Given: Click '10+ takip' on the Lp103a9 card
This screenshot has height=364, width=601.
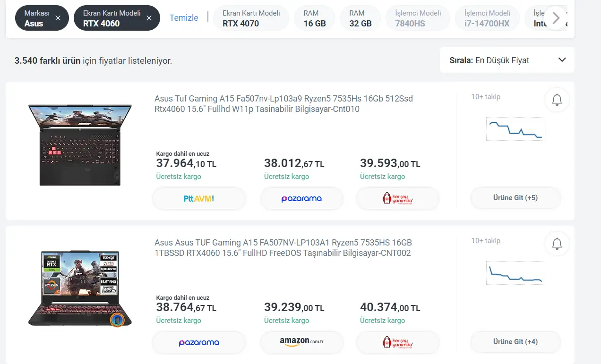Looking at the screenshot, I should (486, 96).
